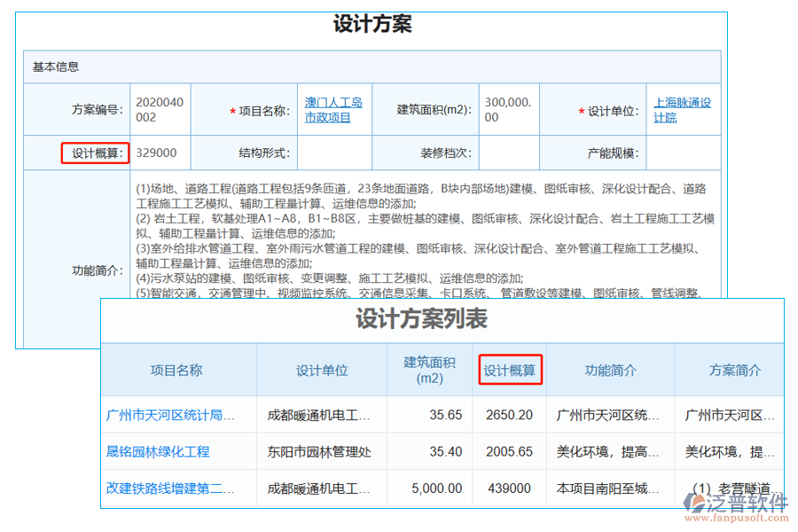
Task: Click the 设计概算 field showing 329000
Action: coord(155,152)
